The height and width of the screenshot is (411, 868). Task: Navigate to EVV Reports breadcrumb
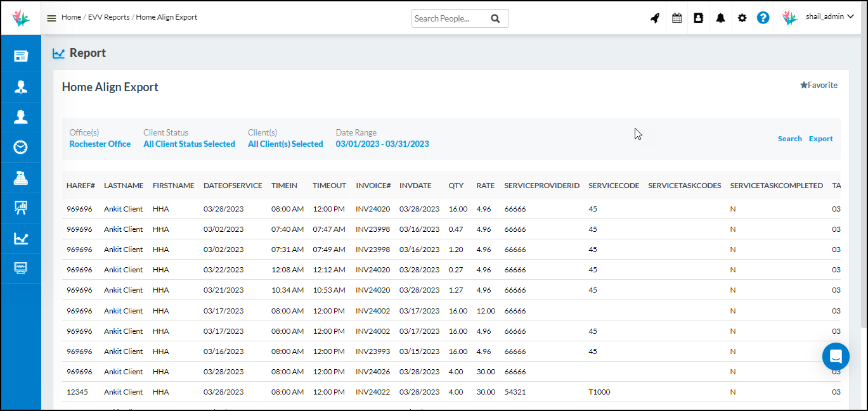(x=108, y=17)
